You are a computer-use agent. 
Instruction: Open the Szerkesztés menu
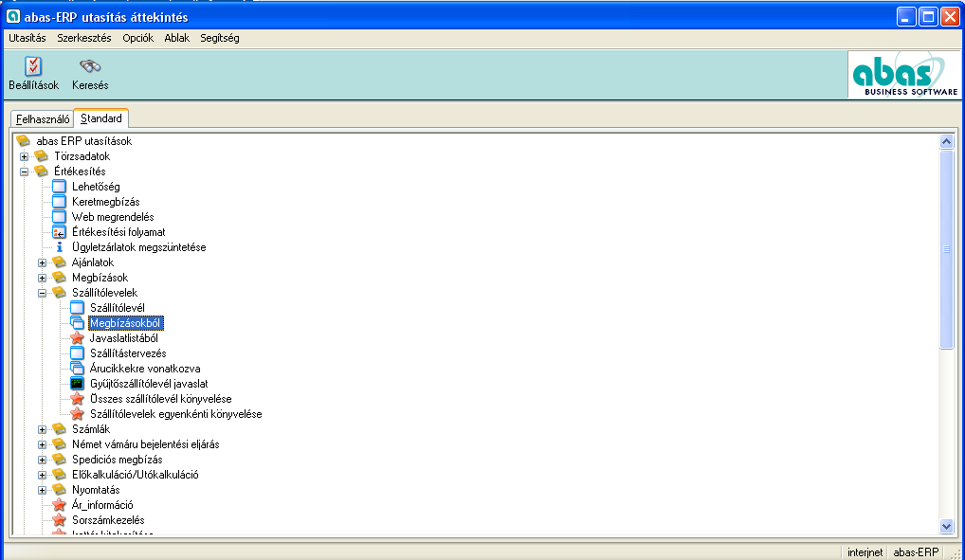84,38
